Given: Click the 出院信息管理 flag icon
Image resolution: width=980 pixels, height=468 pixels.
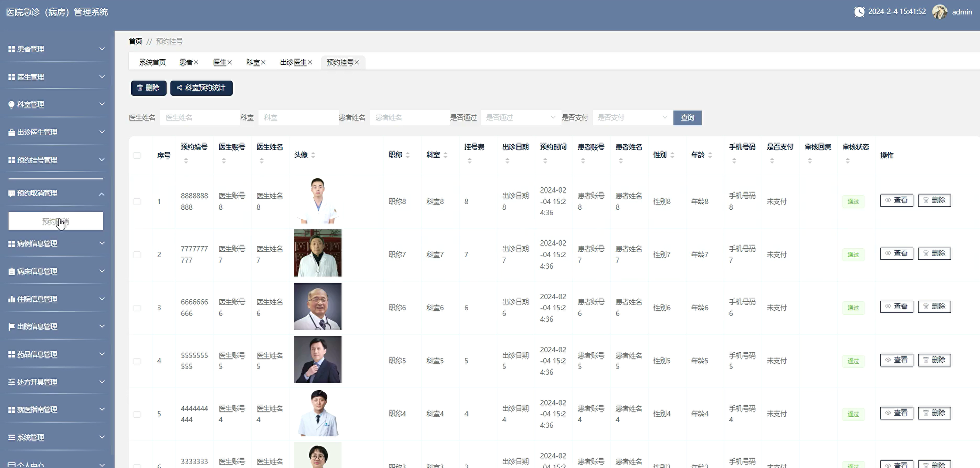Looking at the screenshot, I should tap(11, 327).
